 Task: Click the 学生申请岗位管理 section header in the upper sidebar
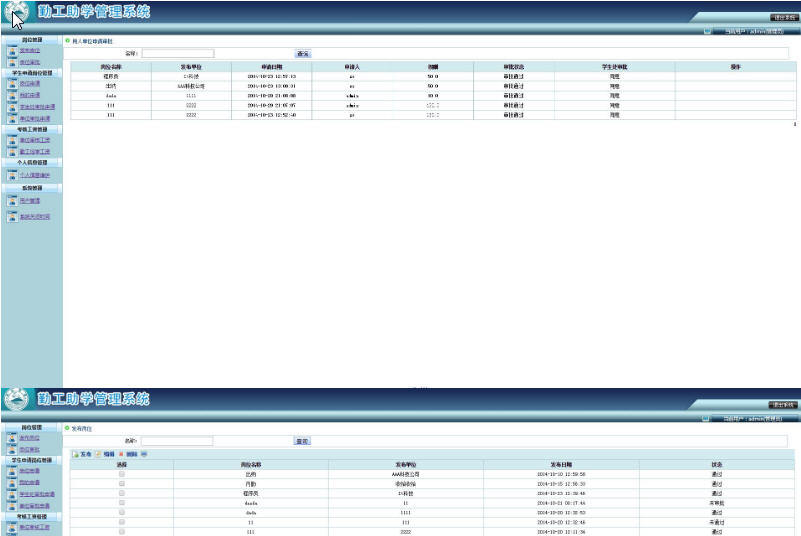tap(32, 73)
